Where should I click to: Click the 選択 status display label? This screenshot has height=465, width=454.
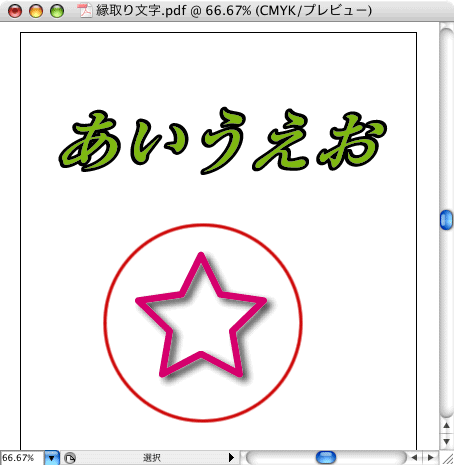coord(152,458)
